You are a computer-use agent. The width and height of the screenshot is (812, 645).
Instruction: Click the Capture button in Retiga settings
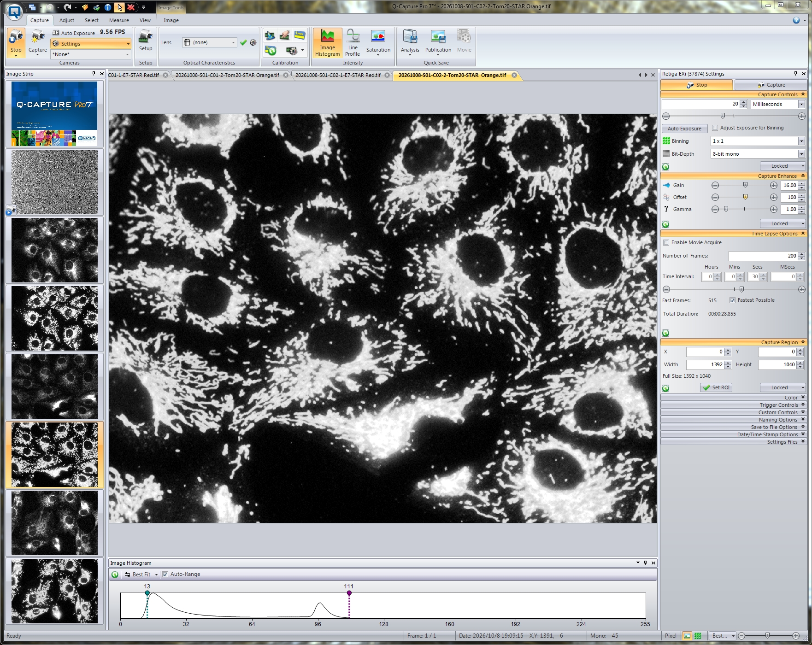[771, 85]
